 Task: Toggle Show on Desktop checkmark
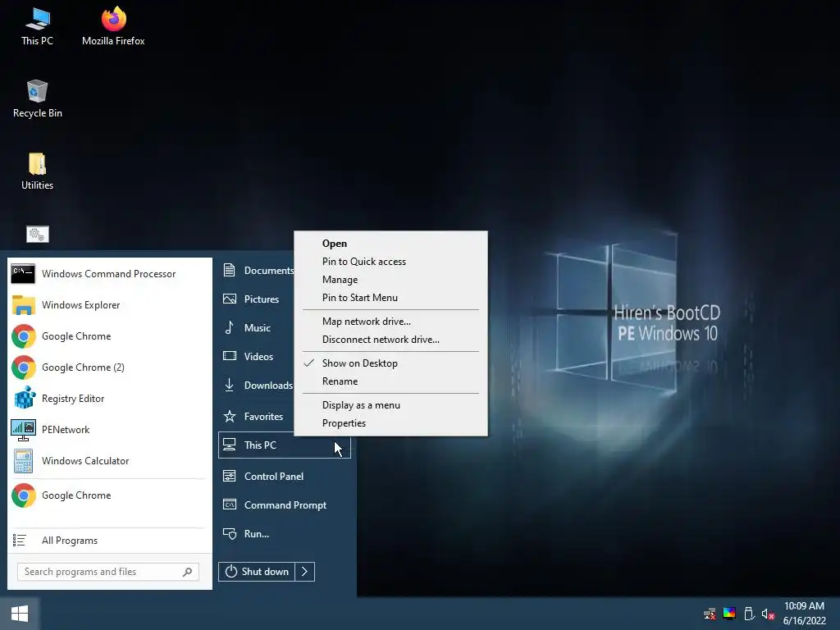coord(390,363)
